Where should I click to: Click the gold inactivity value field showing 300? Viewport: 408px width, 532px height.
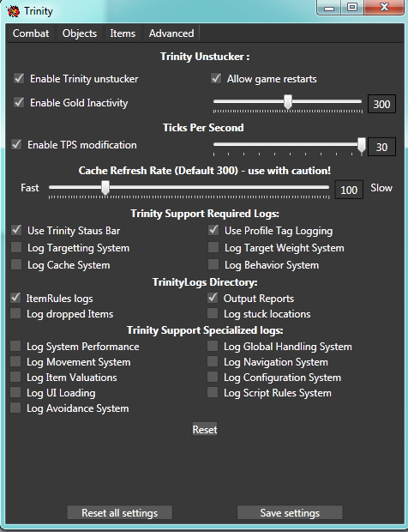coord(381,104)
